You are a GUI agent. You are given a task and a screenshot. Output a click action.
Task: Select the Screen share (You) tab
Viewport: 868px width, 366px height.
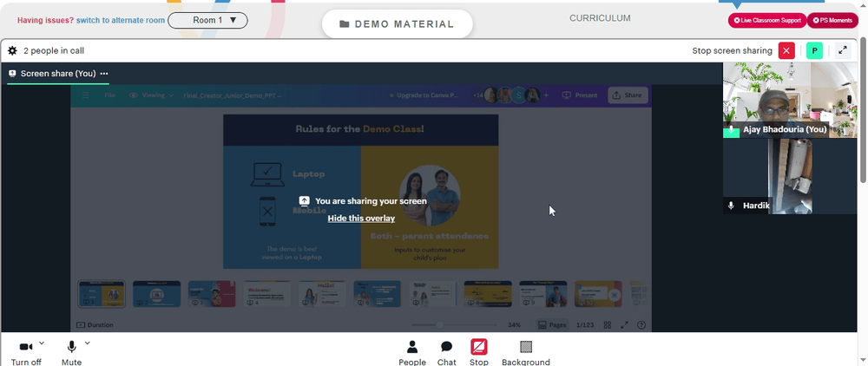pyautogui.click(x=58, y=74)
